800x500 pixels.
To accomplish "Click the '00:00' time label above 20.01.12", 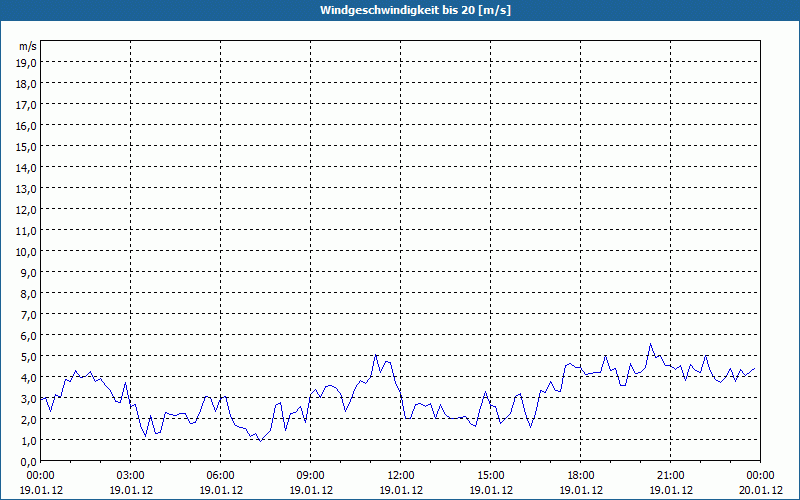I will (760, 476).
